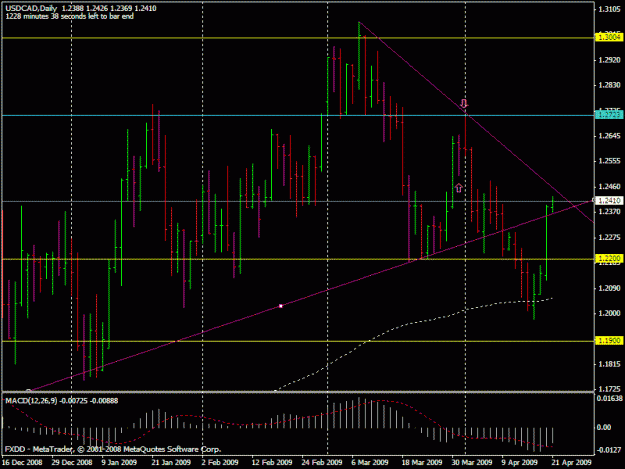625x469 pixels.
Task: Click the 24 Feb 2009 date label
Action: [x=322, y=462]
